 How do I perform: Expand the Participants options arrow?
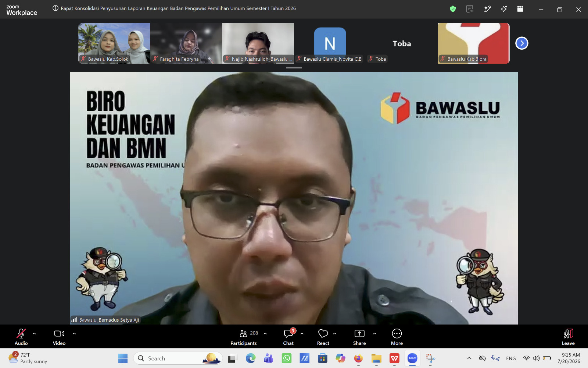click(265, 333)
